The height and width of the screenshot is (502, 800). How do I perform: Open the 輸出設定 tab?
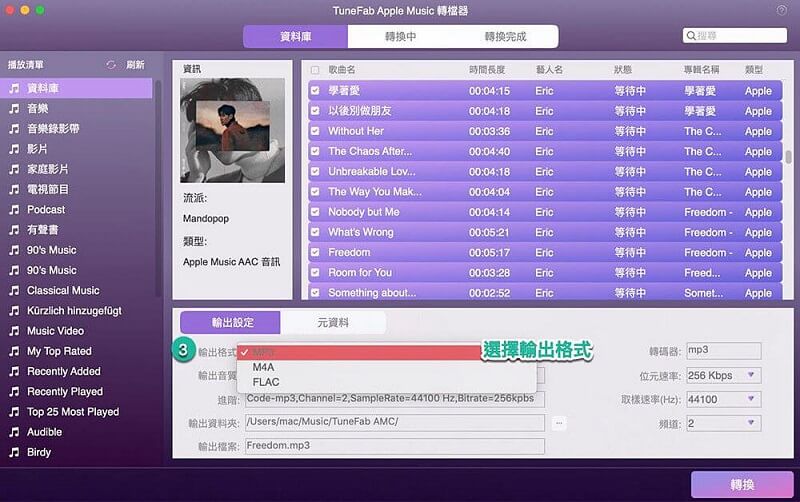tap(231, 322)
